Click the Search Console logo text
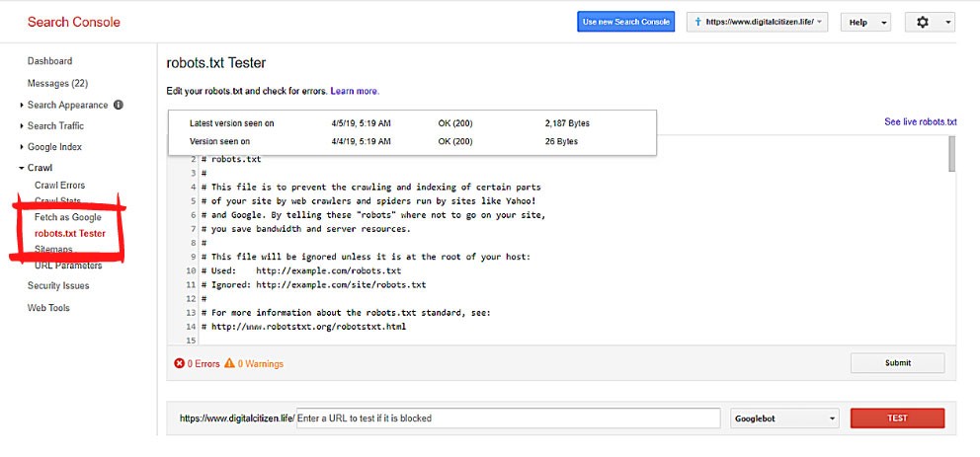This screenshot has width=980, height=457. [74, 23]
